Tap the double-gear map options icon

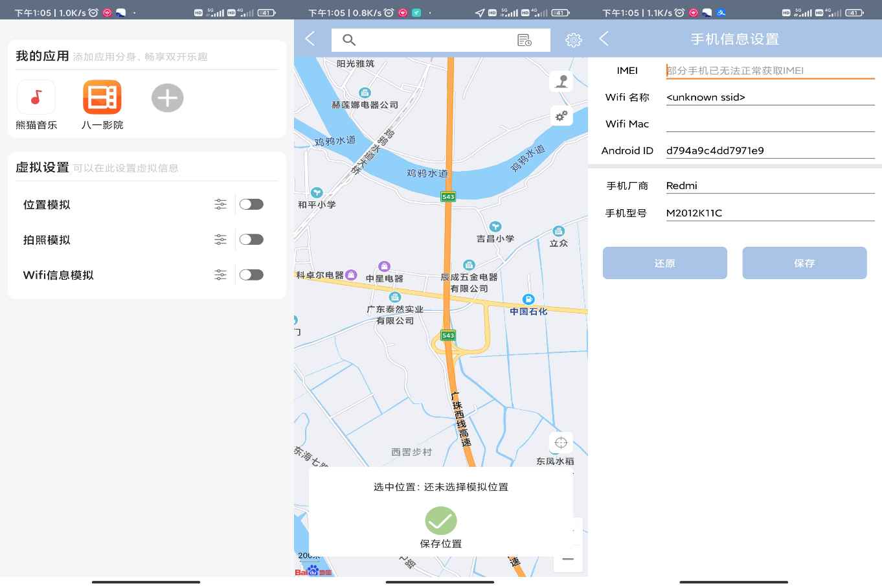tap(561, 115)
